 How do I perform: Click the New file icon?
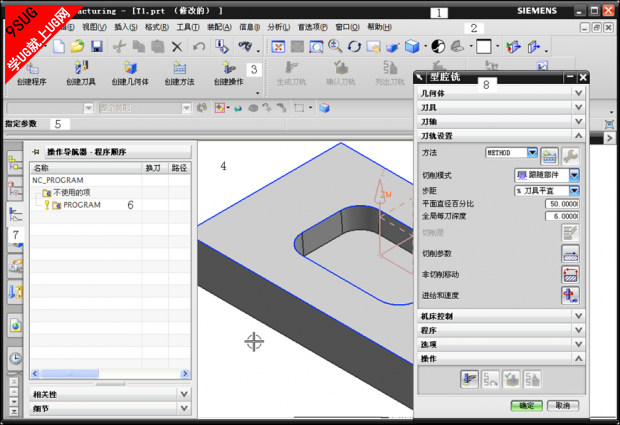[x=59, y=47]
